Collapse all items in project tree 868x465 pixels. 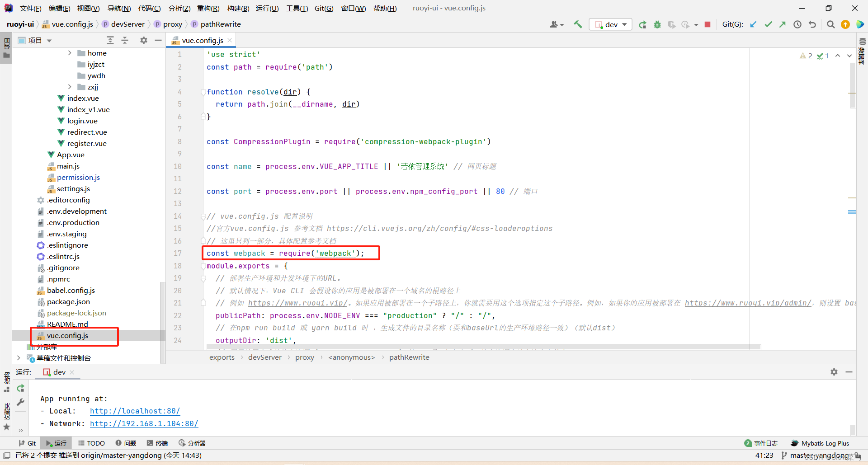125,40
